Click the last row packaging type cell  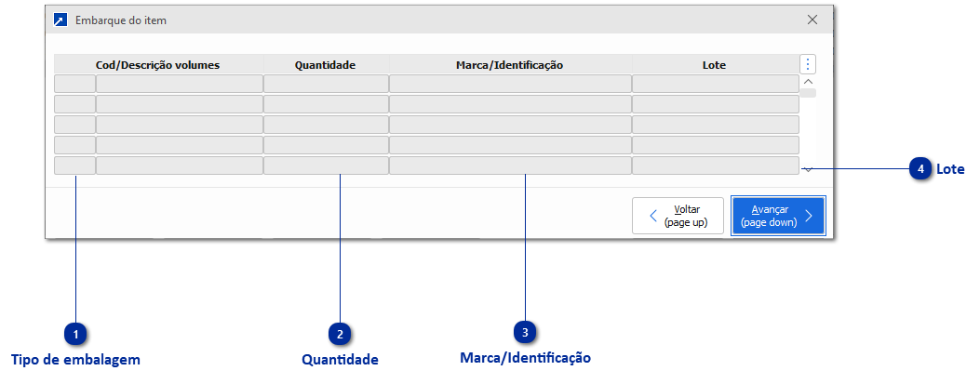74,166
